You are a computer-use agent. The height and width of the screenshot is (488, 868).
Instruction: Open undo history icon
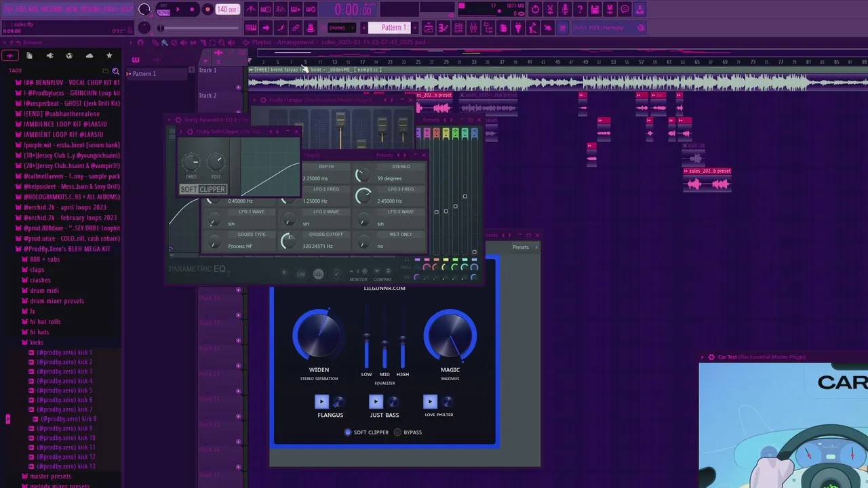click(x=535, y=9)
